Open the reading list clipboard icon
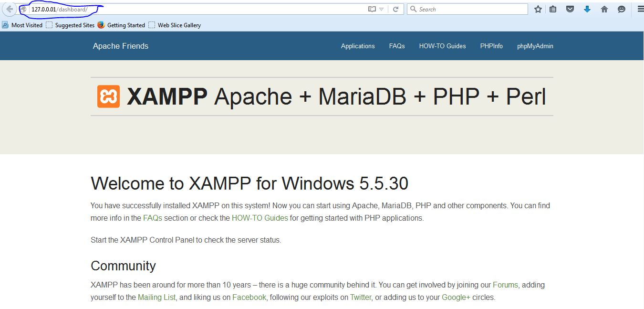This screenshot has height=309, width=644. (x=553, y=9)
